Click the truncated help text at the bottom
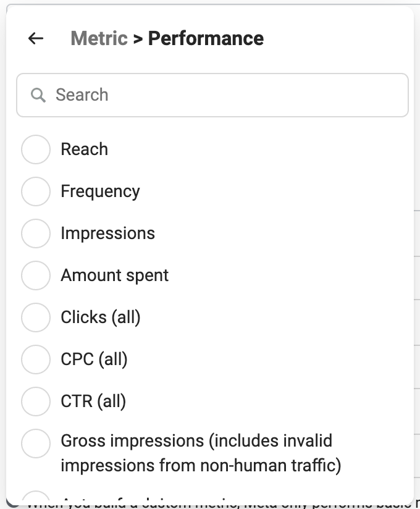The image size is (420, 509). (210, 504)
